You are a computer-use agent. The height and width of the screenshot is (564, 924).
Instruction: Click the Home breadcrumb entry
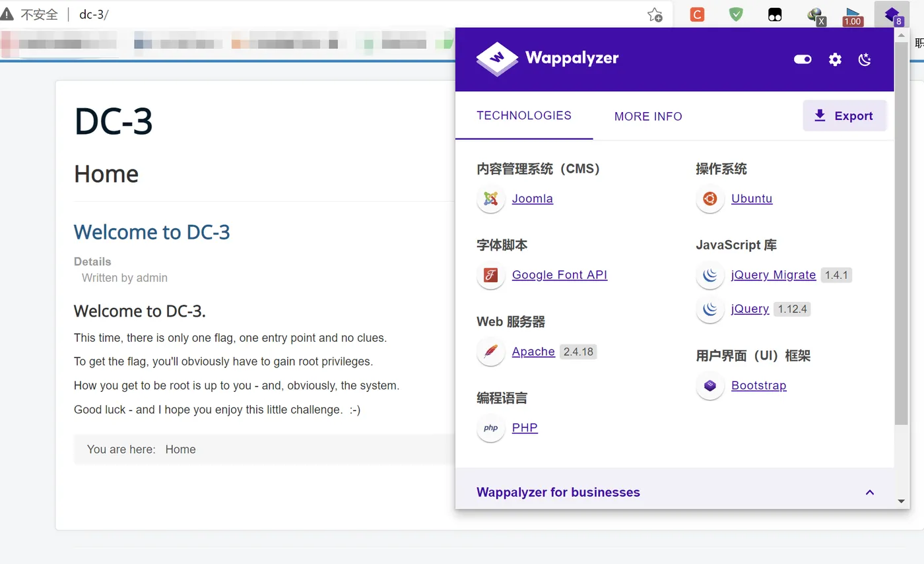coord(180,449)
